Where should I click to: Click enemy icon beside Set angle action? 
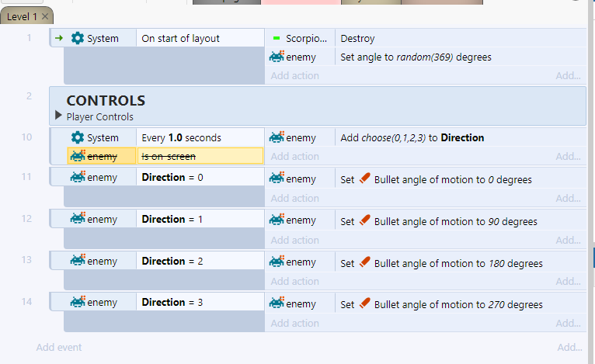coord(277,57)
